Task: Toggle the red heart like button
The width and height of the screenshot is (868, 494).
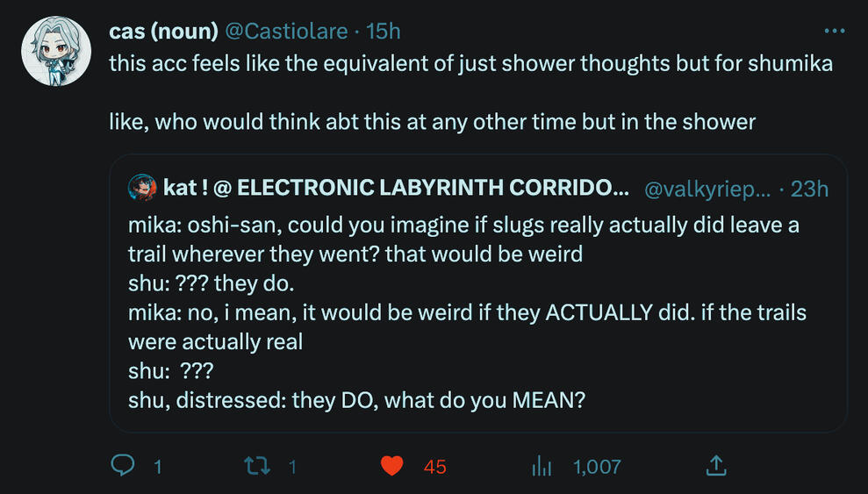Action: (x=392, y=466)
